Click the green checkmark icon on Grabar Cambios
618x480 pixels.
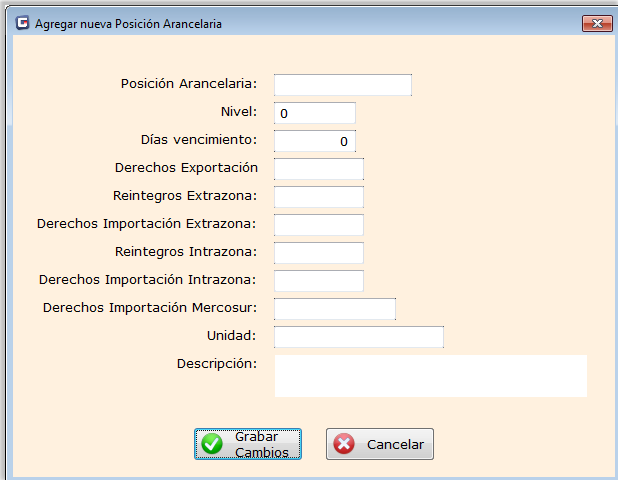[212, 444]
